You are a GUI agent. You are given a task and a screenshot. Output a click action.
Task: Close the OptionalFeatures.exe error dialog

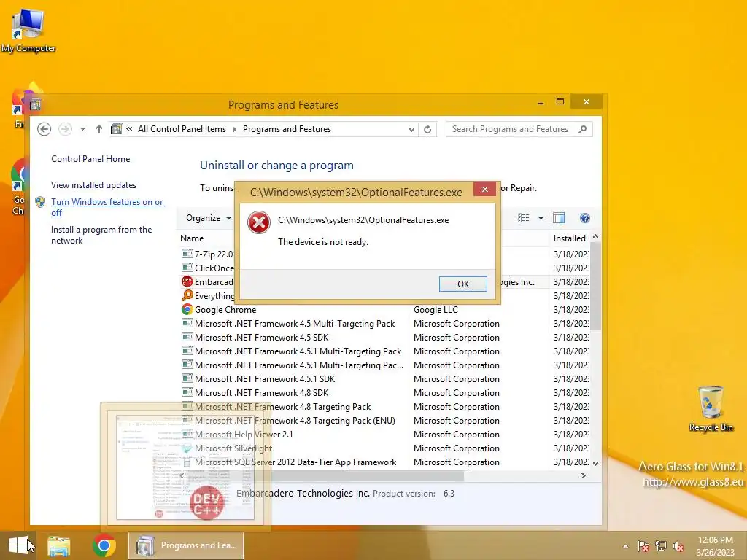pyautogui.click(x=484, y=190)
